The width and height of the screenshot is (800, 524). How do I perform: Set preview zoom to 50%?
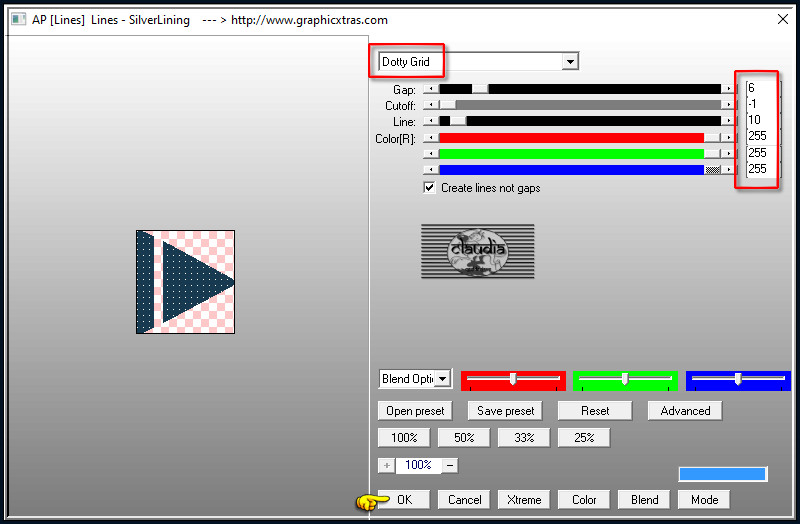464,438
